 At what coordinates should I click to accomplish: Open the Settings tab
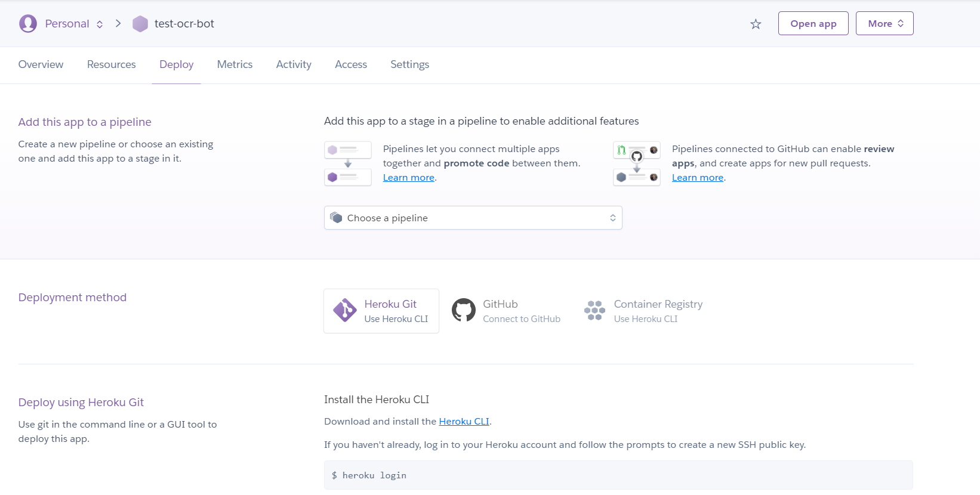(x=409, y=64)
